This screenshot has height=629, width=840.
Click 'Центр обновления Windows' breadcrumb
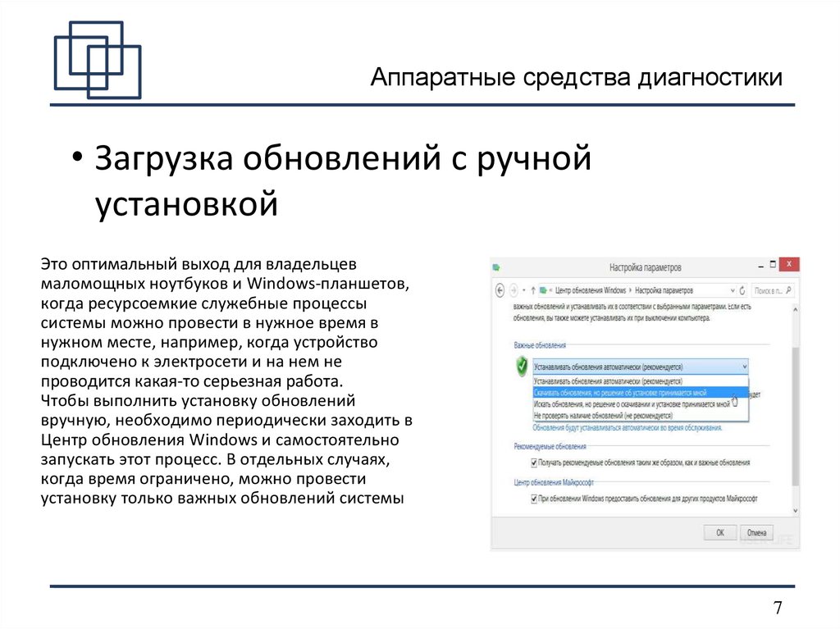tap(591, 290)
